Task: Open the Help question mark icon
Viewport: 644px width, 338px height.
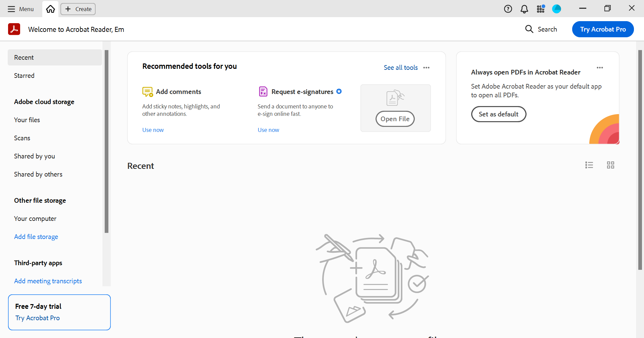Action: (x=508, y=9)
